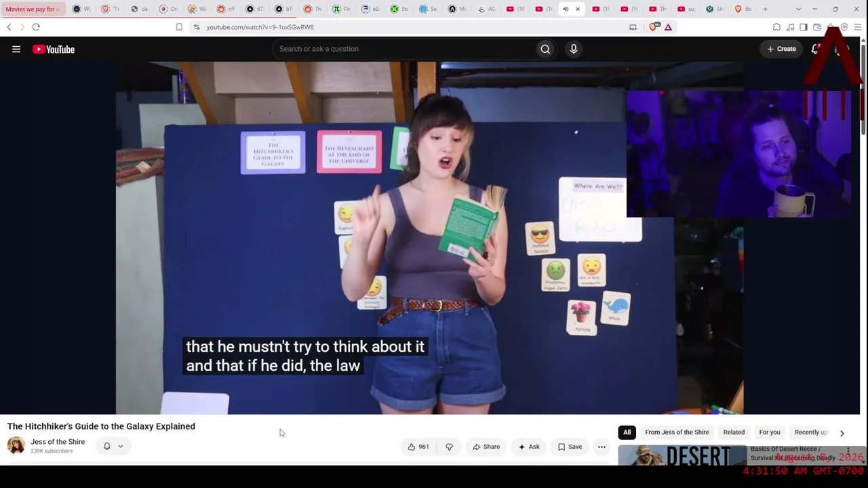Image resolution: width=868 pixels, height=488 pixels.
Task: Share this video
Action: 486,447
